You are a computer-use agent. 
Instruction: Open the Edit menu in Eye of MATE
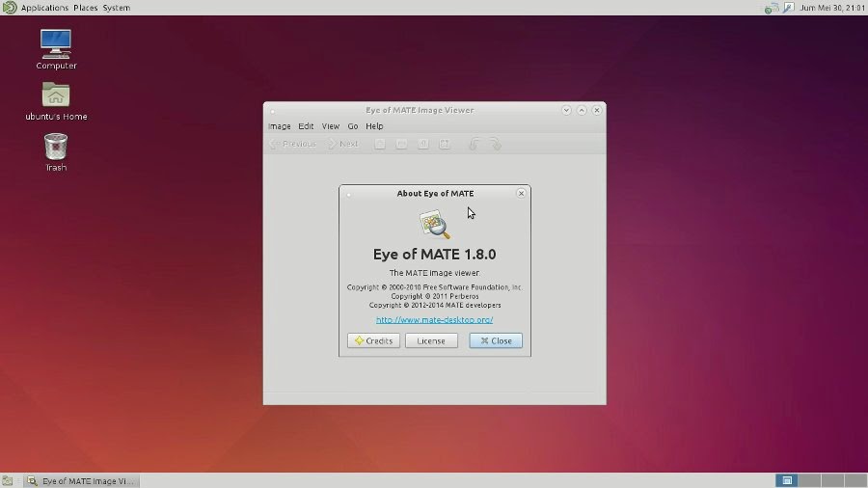306,126
